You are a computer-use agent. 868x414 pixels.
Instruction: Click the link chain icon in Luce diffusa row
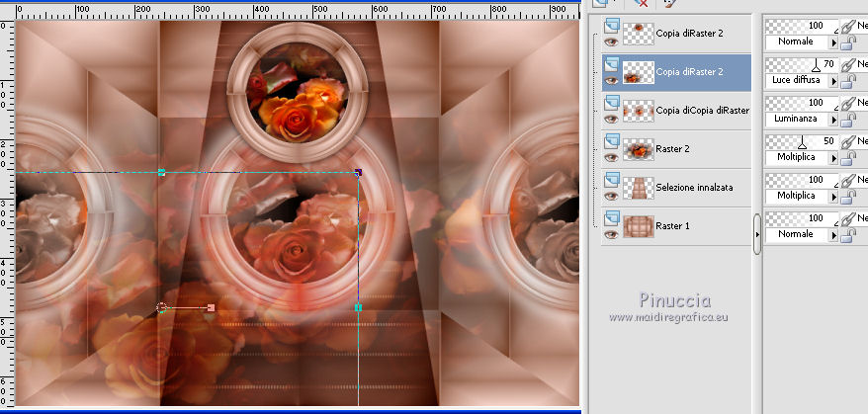pos(847,66)
